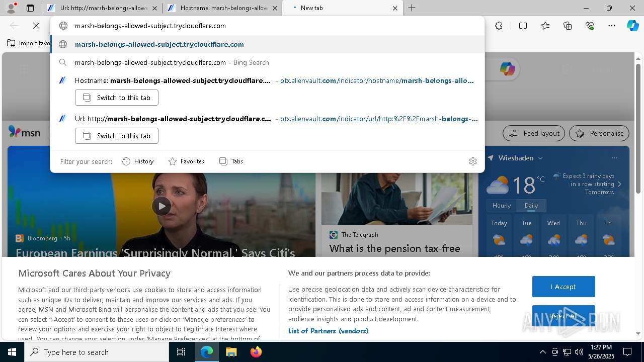Image resolution: width=644 pixels, height=362 pixels.
Task: Open the Copilot icon on MSN page
Action: tap(507, 69)
